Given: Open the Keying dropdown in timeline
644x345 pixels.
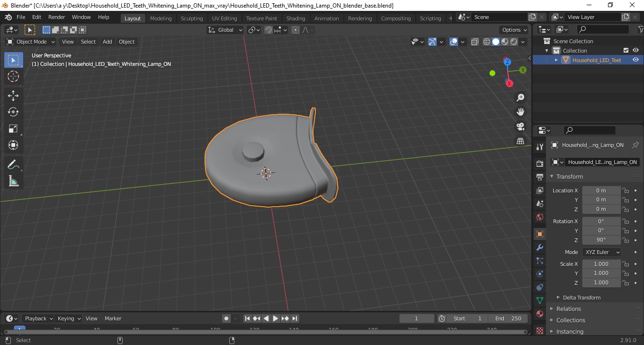Looking at the screenshot, I should click(69, 318).
